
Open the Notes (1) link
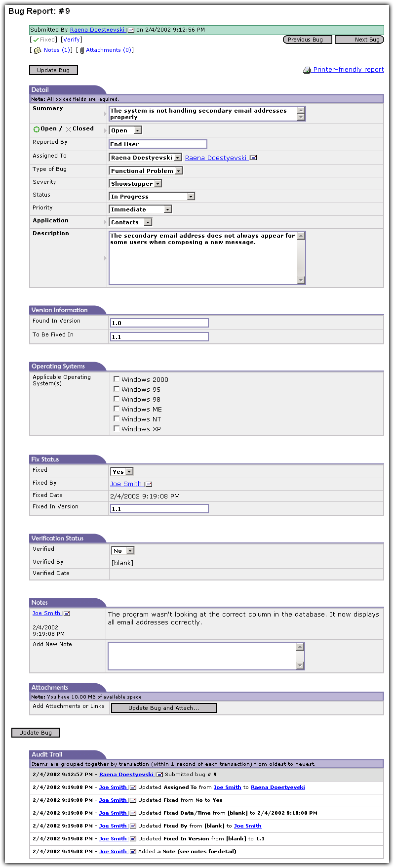point(57,50)
